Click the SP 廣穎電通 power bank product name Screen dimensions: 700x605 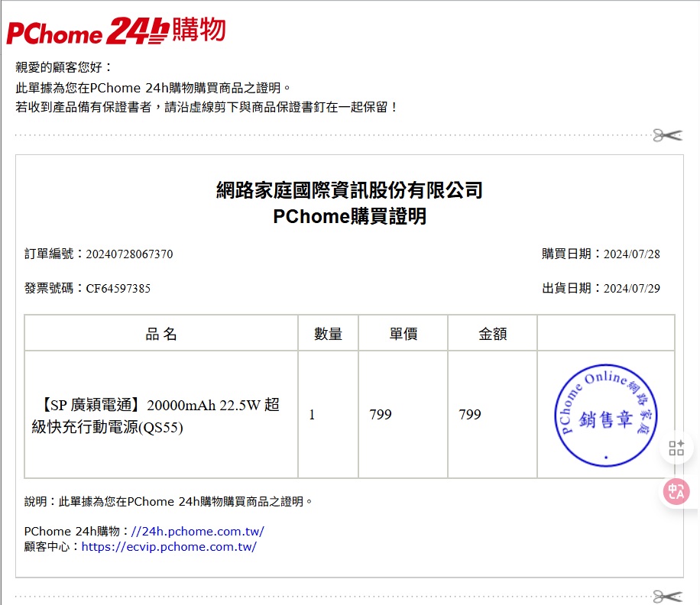point(156,416)
